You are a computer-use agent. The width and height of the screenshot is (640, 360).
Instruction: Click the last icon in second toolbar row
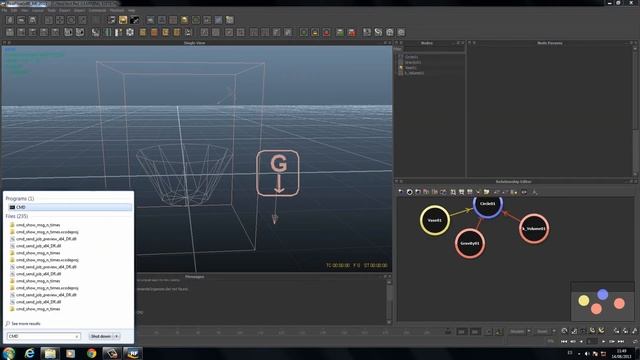[x=401, y=32]
